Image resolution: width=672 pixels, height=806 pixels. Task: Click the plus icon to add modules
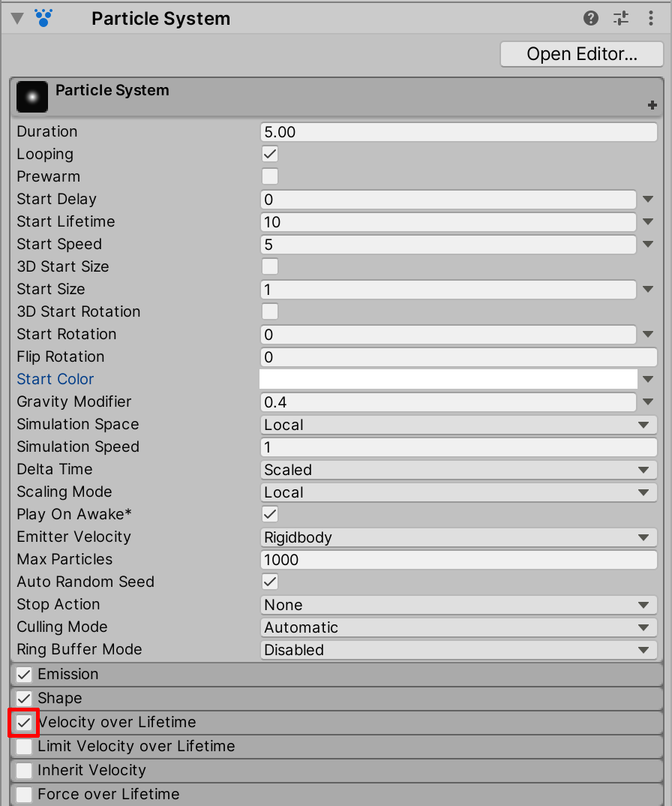[652, 106]
